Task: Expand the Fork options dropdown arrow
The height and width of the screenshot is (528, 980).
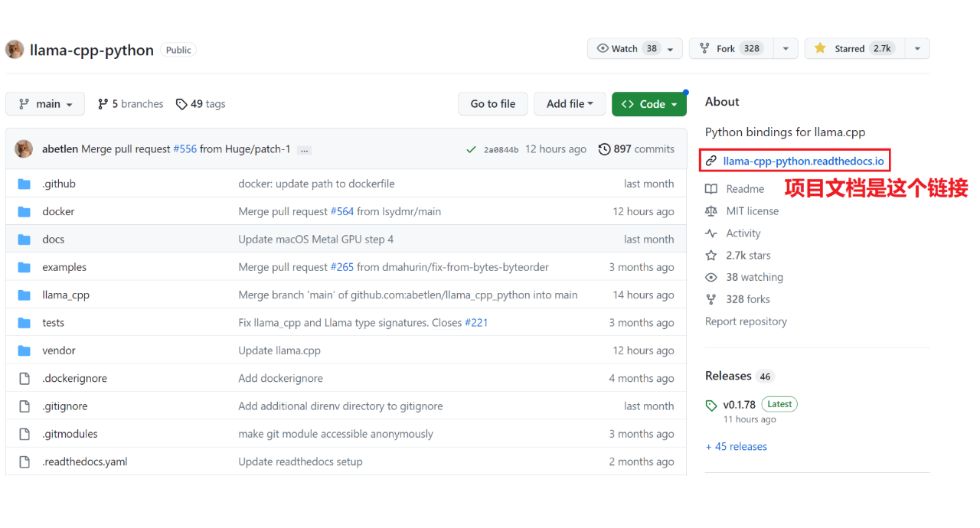Action: tap(785, 49)
